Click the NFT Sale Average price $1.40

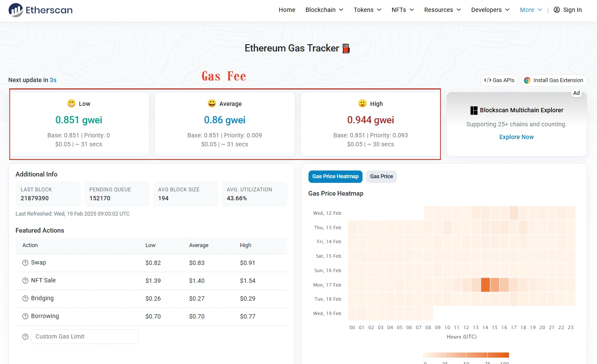pos(197,281)
